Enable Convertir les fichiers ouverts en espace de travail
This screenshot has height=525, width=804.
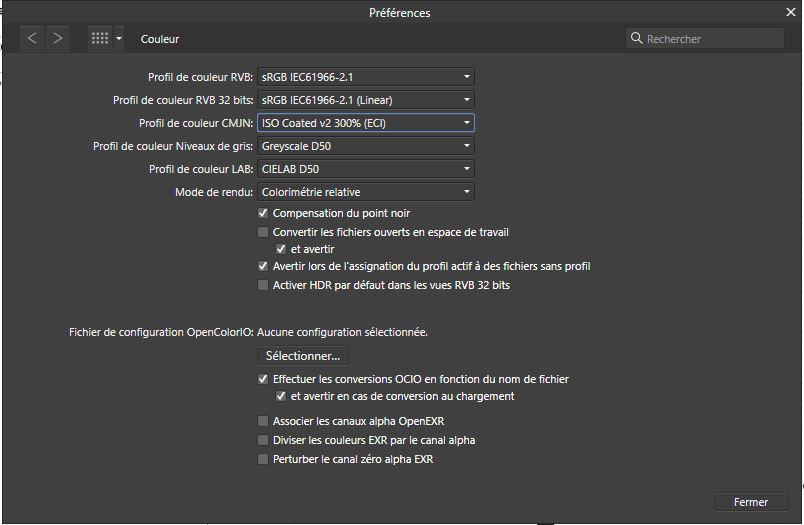pyautogui.click(x=263, y=232)
